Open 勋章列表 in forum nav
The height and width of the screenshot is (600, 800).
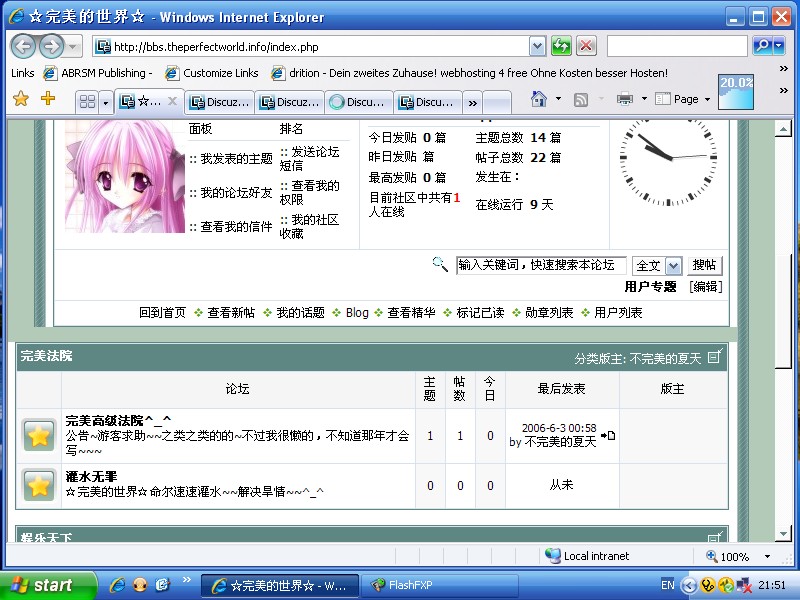[x=549, y=313]
